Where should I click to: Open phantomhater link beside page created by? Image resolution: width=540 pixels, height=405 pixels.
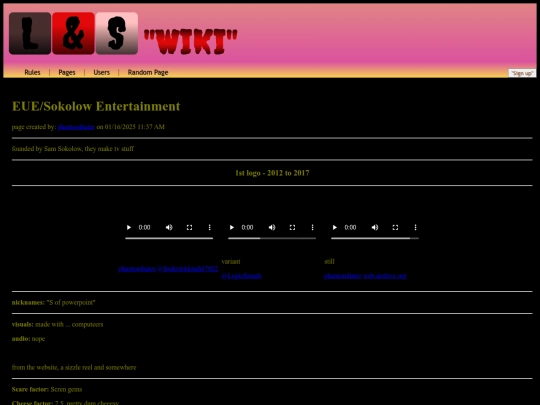click(76, 127)
